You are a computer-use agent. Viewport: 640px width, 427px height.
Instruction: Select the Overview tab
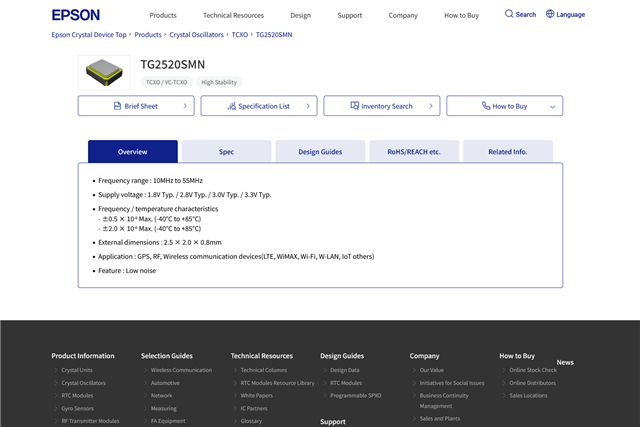point(133,151)
